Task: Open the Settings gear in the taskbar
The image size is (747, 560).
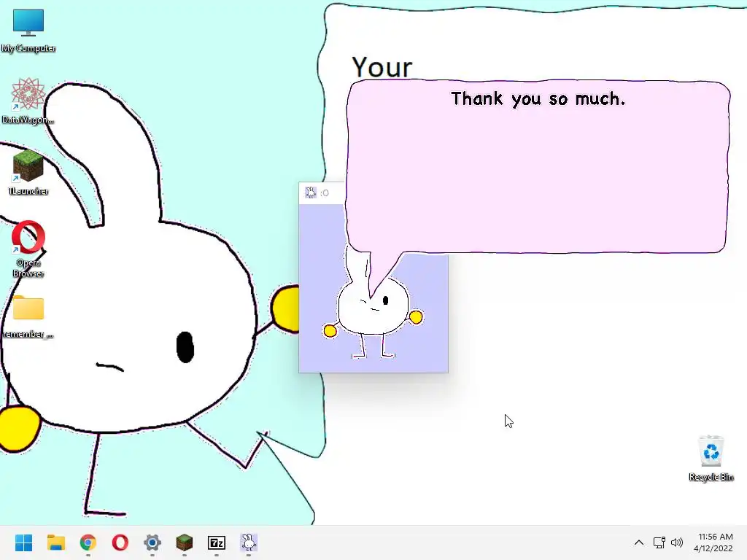Action: tap(152, 542)
